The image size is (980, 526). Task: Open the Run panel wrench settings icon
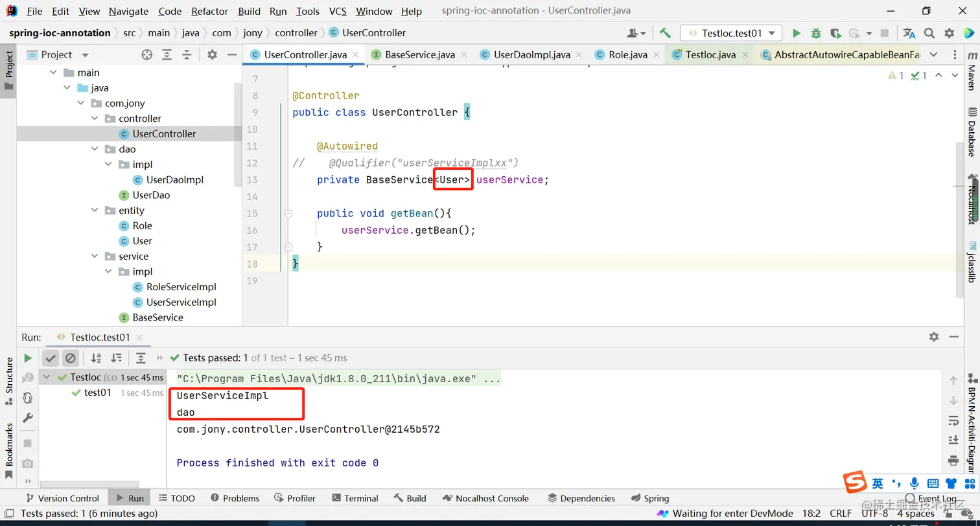point(28,418)
